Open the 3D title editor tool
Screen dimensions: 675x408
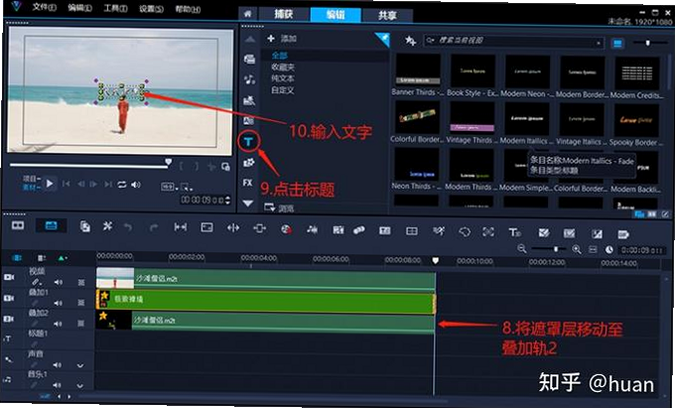click(515, 232)
